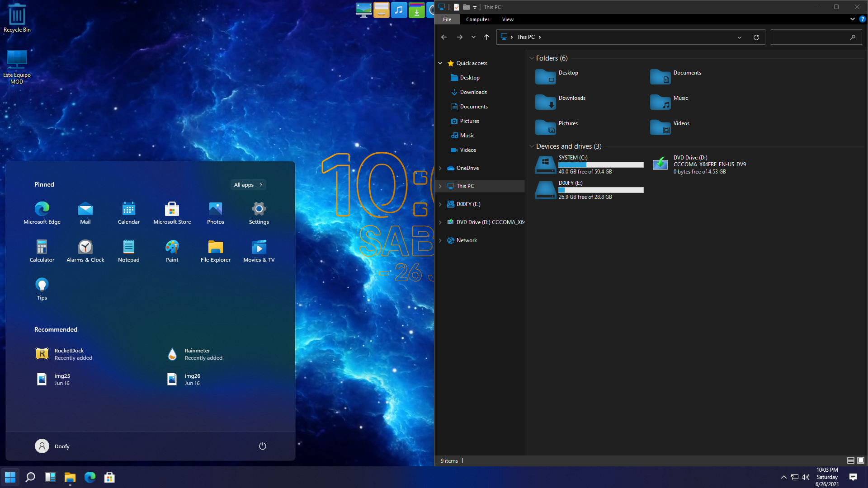Image resolution: width=868 pixels, height=488 pixels.
Task: Refresh the This PC view
Action: (x=756, y=37)
